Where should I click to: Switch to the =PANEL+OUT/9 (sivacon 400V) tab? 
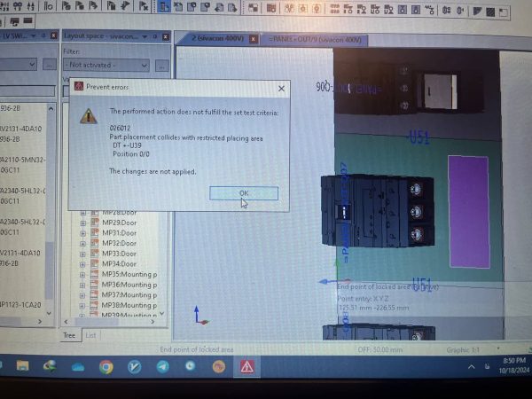pyautogui.click(x=315, y=40)
